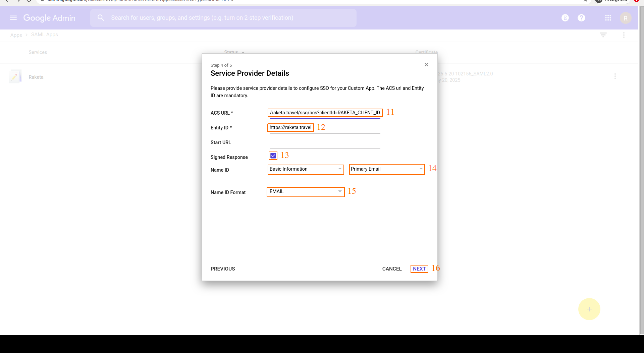
Task: Click the ACS URL input field
Action: pyautogui.click(x=325, y=113)
